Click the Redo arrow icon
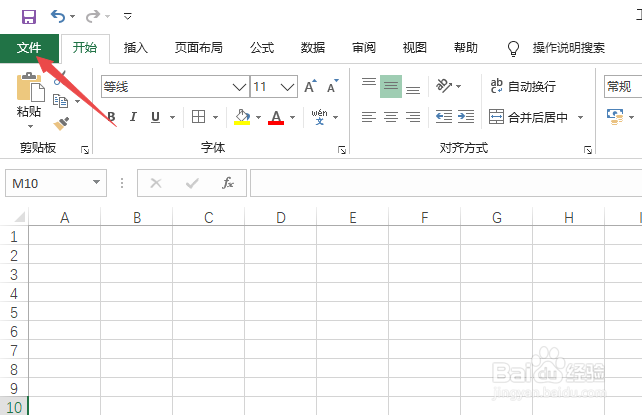Image resolution: width=642 pixels, height=415 pixels. (93, 16)
